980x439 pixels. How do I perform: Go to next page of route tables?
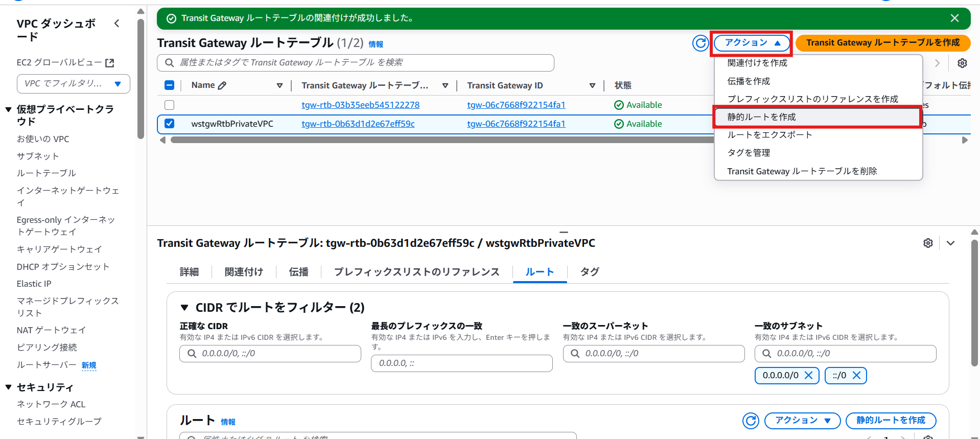pos(937,63)
